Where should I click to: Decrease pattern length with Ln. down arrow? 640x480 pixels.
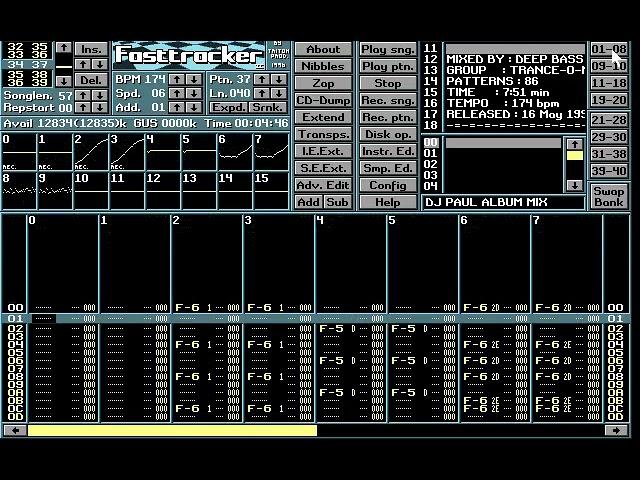279,93
